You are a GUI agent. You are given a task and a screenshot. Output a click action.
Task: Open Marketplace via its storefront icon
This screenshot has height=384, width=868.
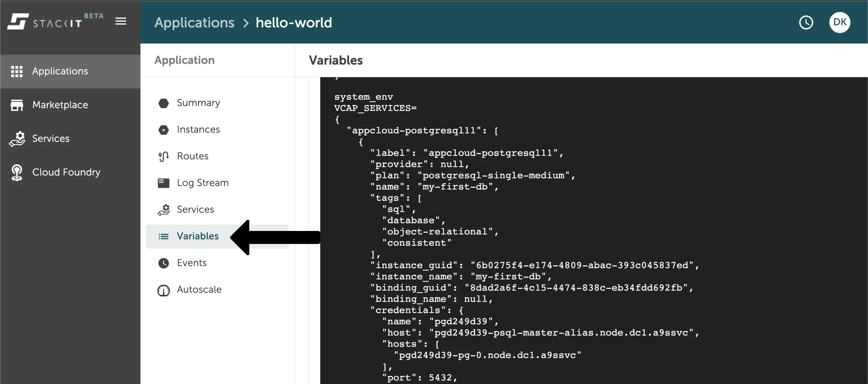click(x=17, y=105)
